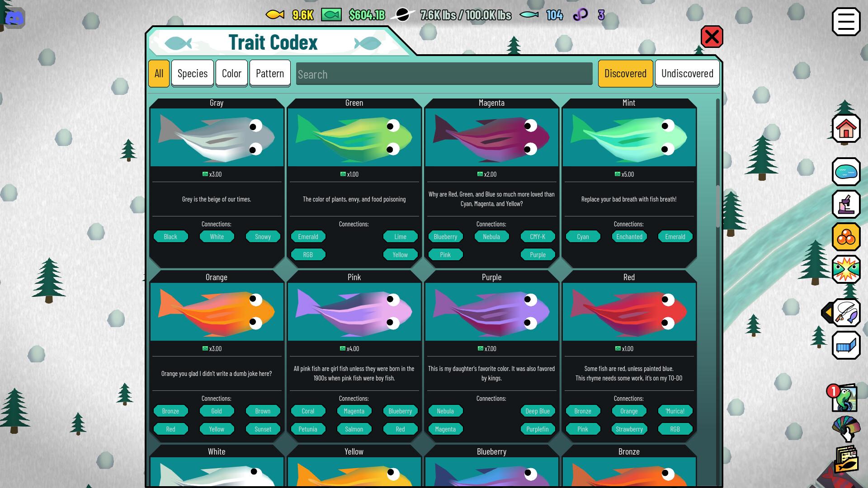Select the lake icon on the sidebar
The height and width of the screenshot is (488, 868).
846,172
